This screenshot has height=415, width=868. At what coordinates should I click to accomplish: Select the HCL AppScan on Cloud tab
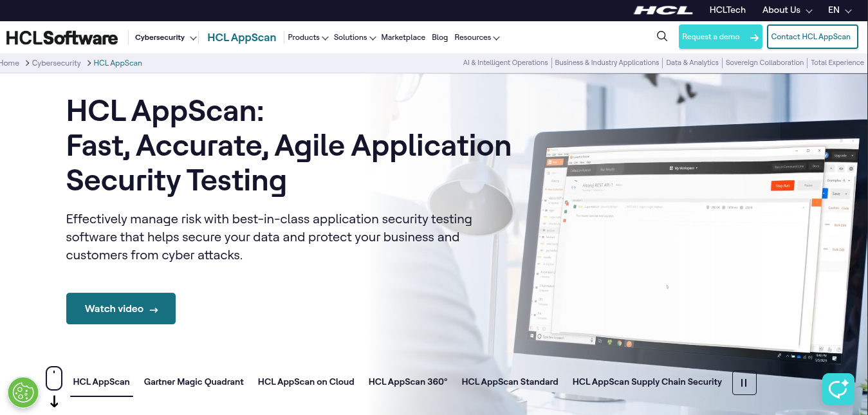coord(306,382)
